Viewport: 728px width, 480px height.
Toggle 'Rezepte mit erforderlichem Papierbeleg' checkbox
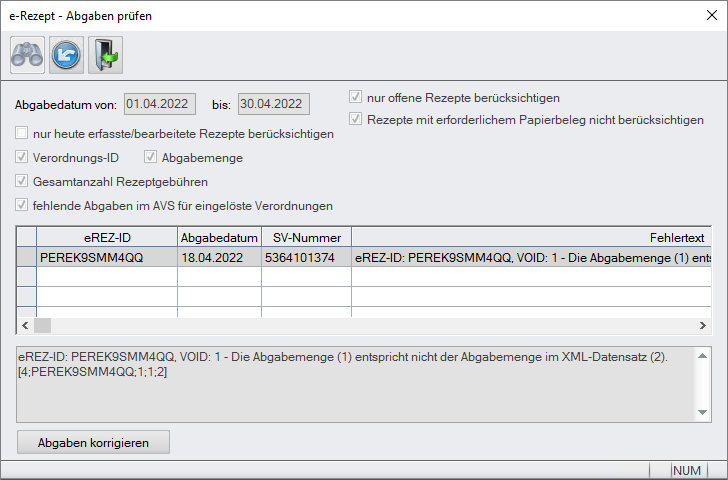355,119
